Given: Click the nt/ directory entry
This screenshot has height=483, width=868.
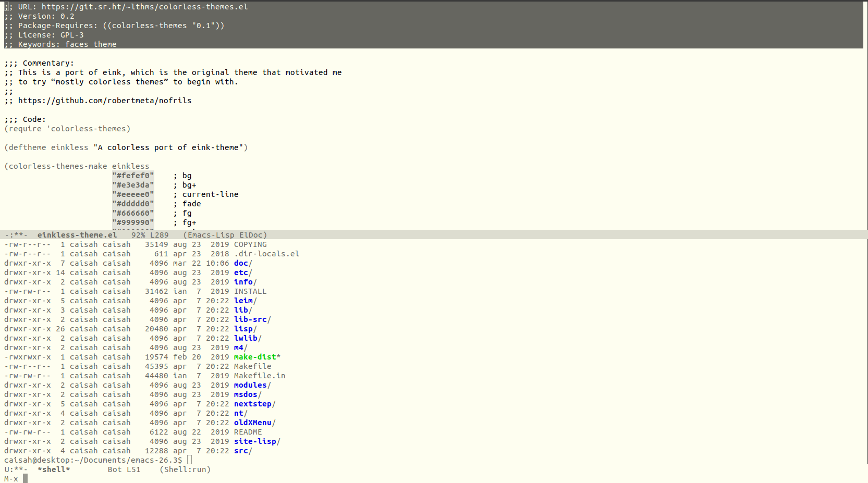Looking at the screenshot, I should point(240,413).
